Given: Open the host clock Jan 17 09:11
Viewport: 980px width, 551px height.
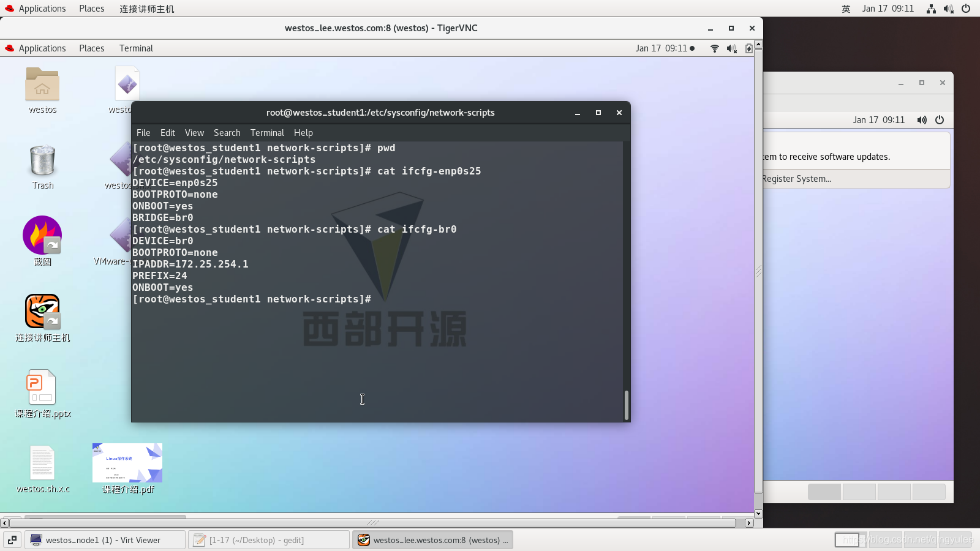Looking at the screenshot, I should 888,9.
